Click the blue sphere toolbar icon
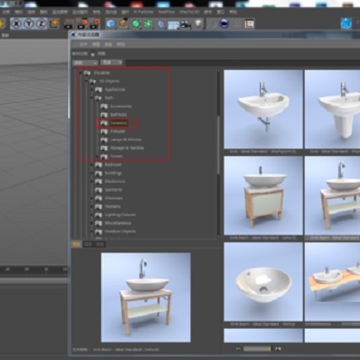 tap(224, 24)
